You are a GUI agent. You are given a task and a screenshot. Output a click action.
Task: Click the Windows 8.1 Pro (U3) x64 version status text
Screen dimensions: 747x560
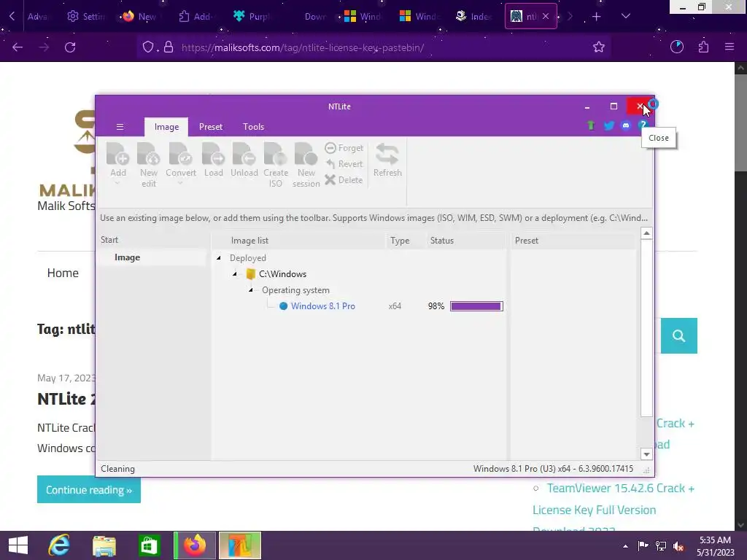click(553, 469)
